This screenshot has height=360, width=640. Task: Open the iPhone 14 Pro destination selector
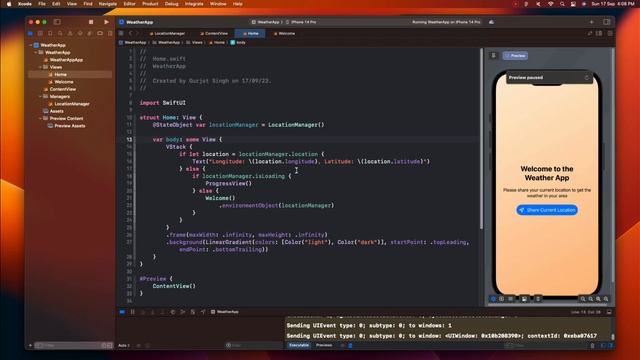pyautogui.click(x=301, y=22)
